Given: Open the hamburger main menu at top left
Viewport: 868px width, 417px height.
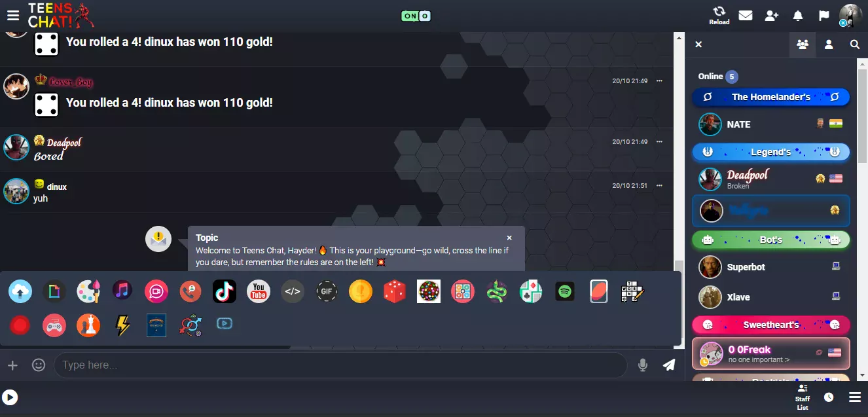Looking at the screenshot, I should 13,16.
